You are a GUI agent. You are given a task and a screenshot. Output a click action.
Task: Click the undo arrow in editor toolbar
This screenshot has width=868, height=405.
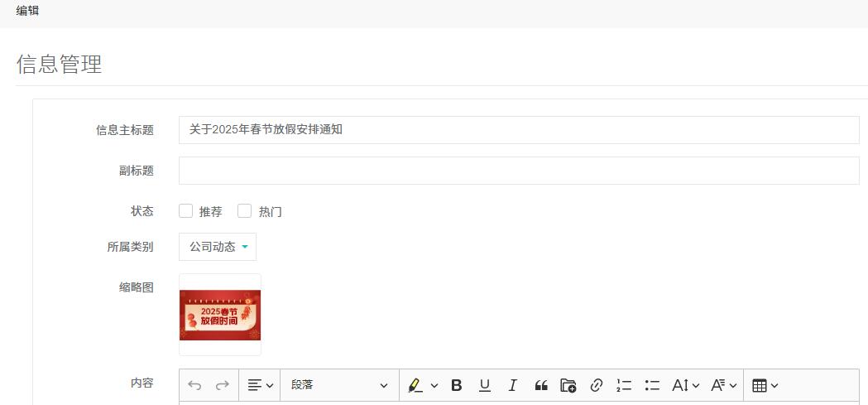[195, 385]
